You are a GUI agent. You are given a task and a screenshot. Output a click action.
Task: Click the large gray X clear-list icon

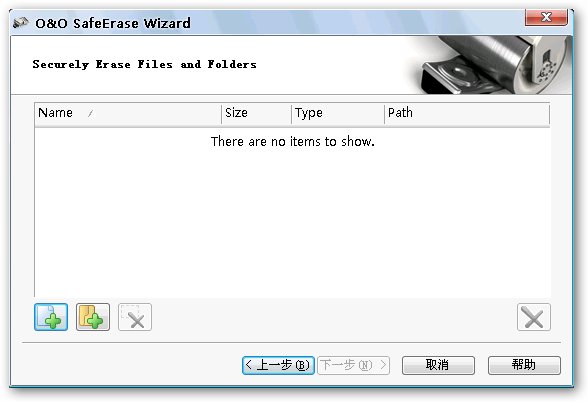[534, 317]
